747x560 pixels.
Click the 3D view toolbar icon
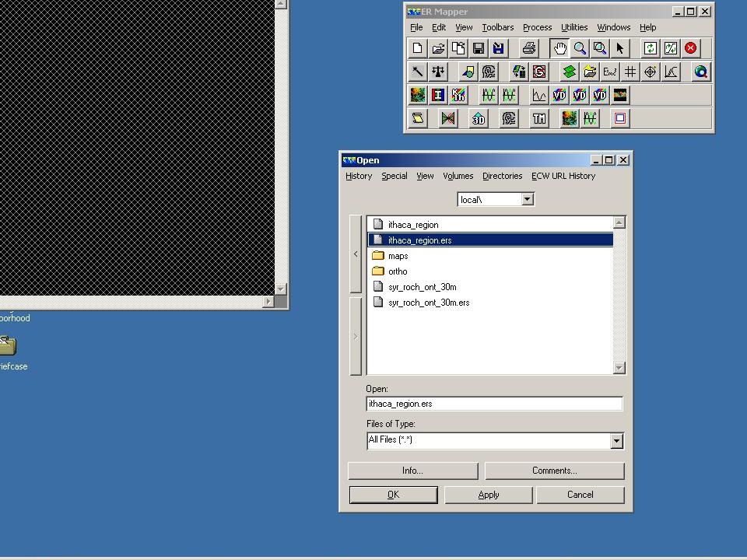479,118
